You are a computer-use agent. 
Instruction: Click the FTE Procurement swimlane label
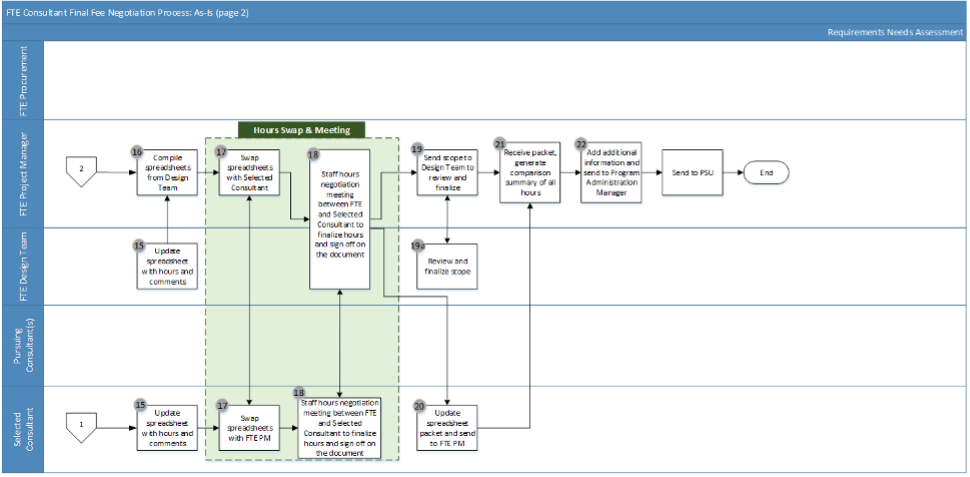[22, 81]
